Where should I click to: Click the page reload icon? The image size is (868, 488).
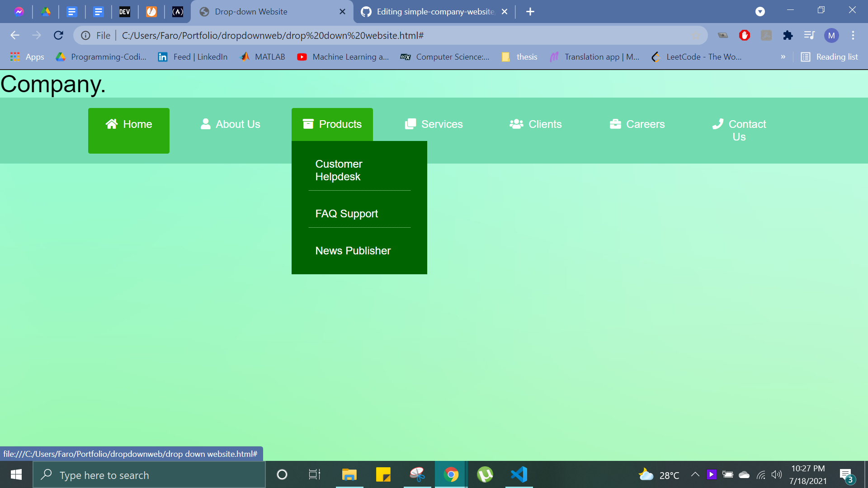tap(58, 35)
